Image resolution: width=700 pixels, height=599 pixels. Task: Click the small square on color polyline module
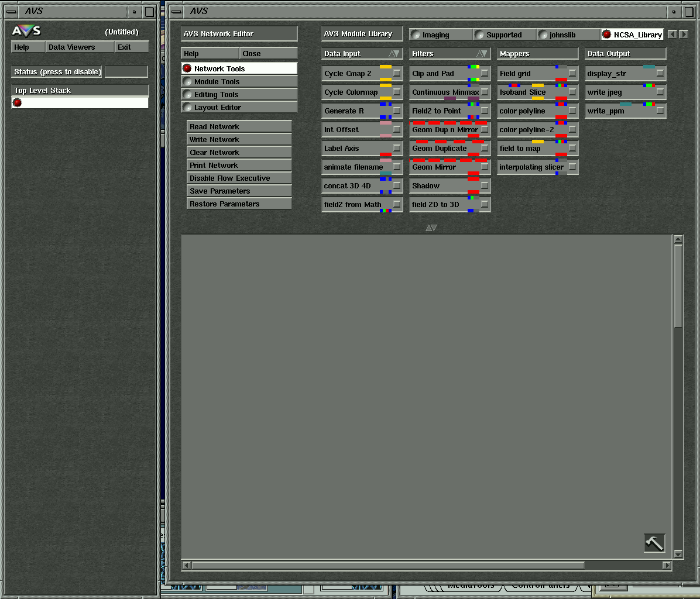coord(572,111)
